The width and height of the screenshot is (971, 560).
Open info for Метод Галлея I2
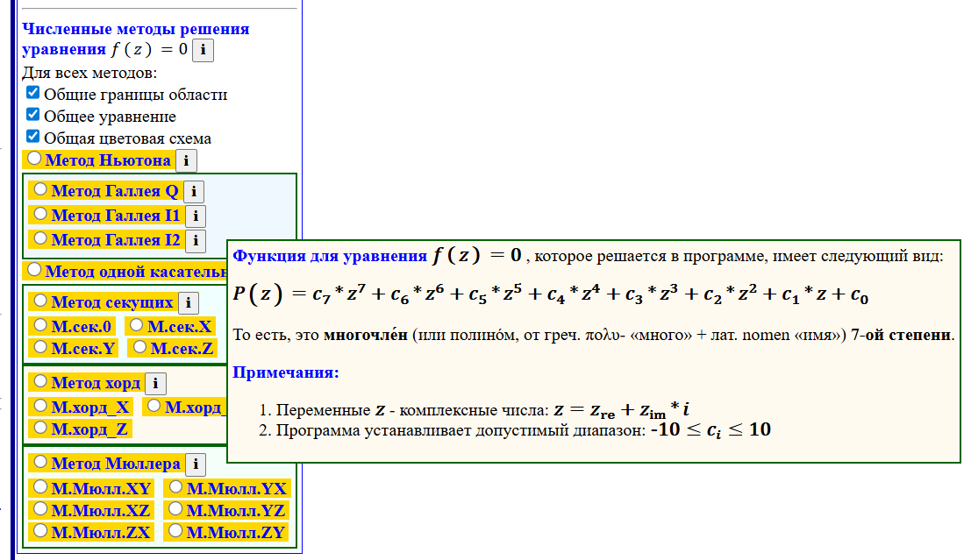(196, 239)
